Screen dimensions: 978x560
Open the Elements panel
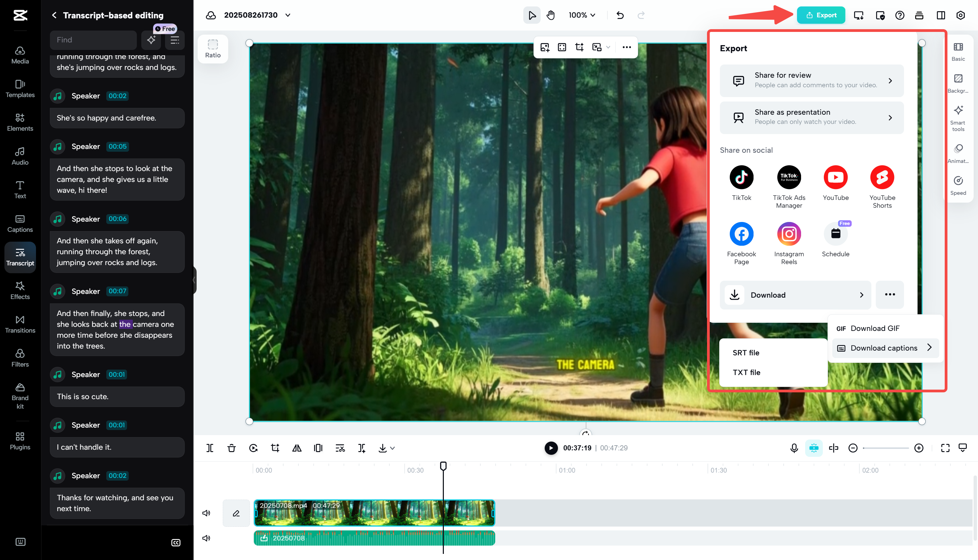[x=20, y=122]
